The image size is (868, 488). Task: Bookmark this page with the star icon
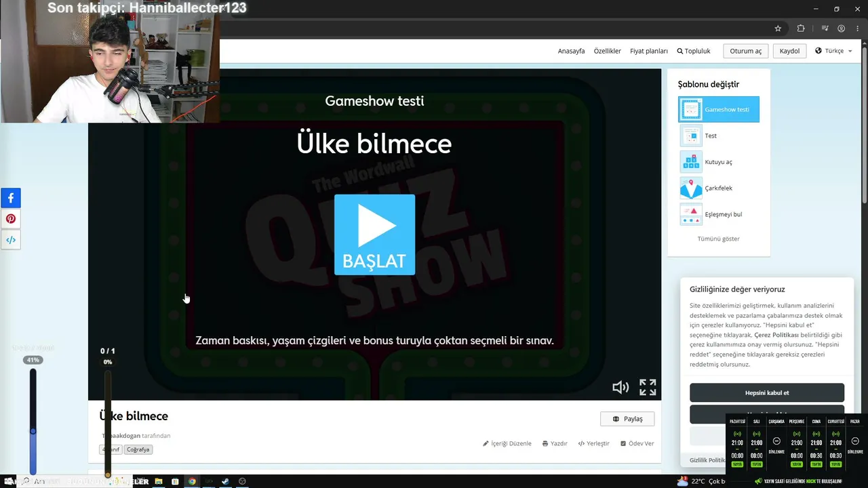pyautogui.click(x=778, y=28)
